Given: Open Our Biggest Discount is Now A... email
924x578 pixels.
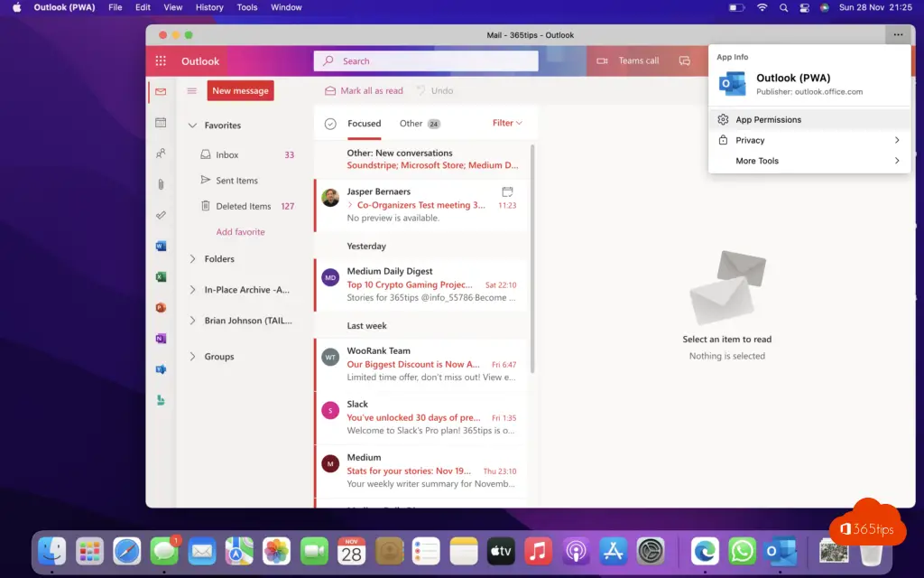Looking at the screenshot, I should click(422, 364).
